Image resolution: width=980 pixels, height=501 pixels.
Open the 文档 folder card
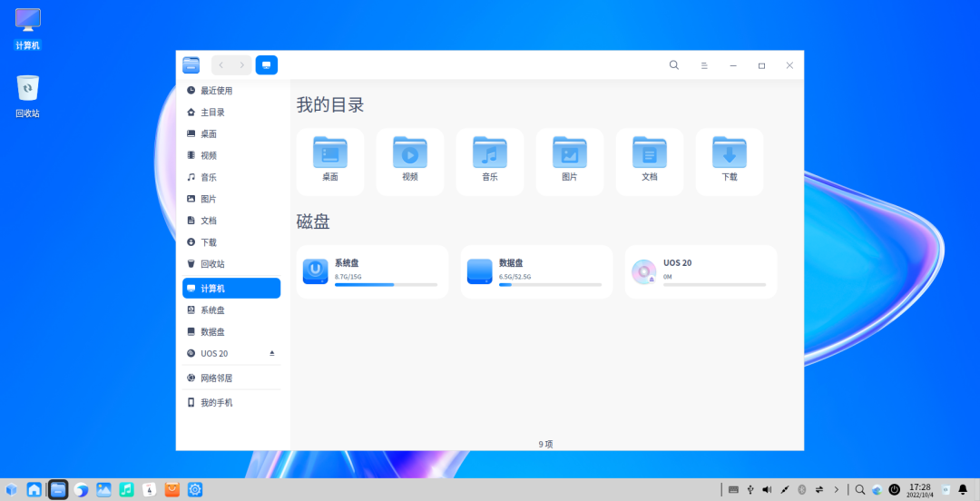[650, 162]
